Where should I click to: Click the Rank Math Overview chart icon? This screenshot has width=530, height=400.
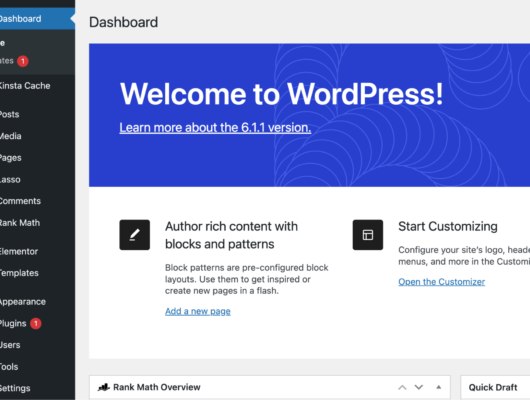(x=104, y=387)
